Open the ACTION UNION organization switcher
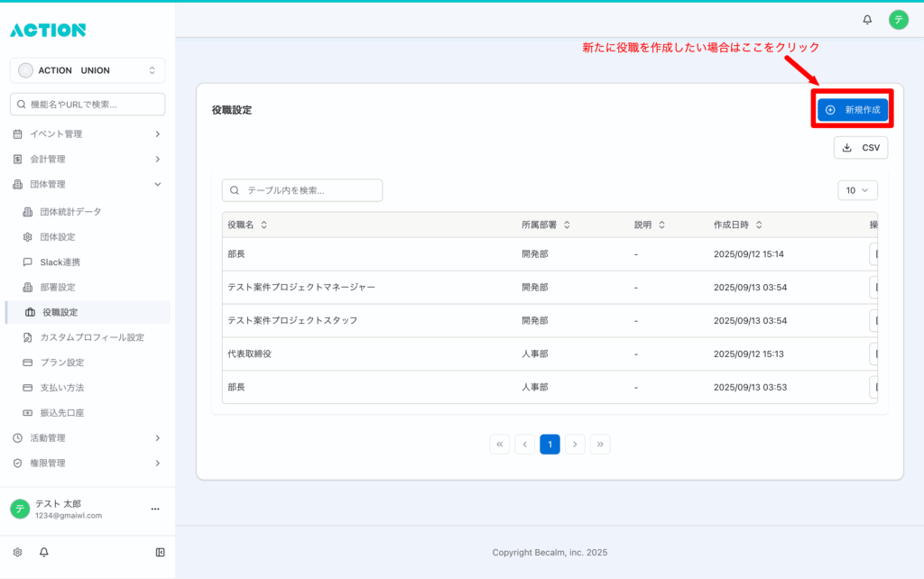This screenshot has width=924, height=579. 88,70
